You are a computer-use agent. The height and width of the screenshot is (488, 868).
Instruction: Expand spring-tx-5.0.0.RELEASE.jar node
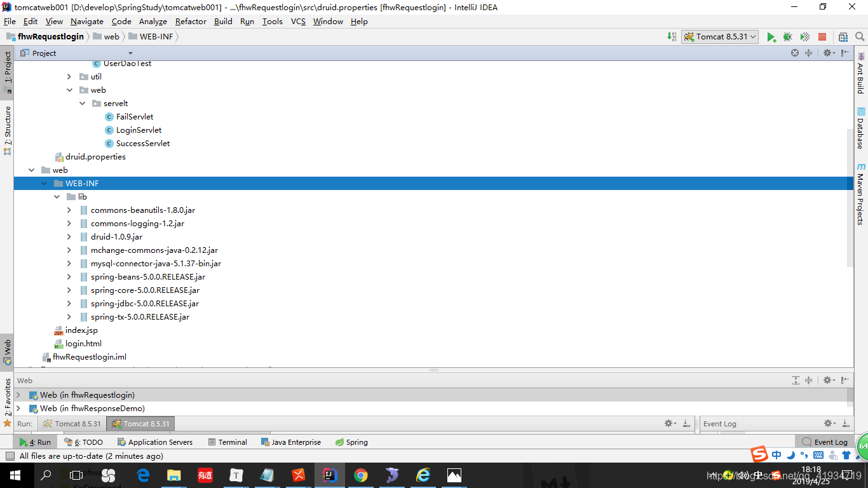coord(69,317)
